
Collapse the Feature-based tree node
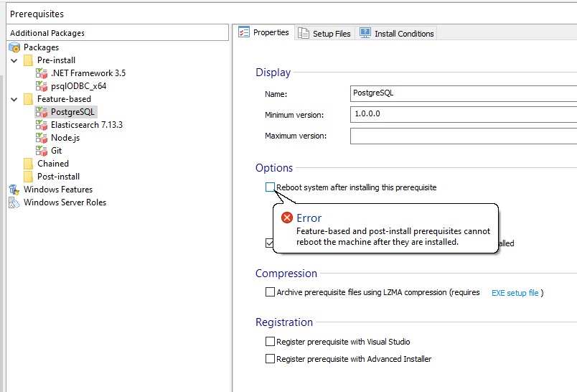[x=14, y=99]
